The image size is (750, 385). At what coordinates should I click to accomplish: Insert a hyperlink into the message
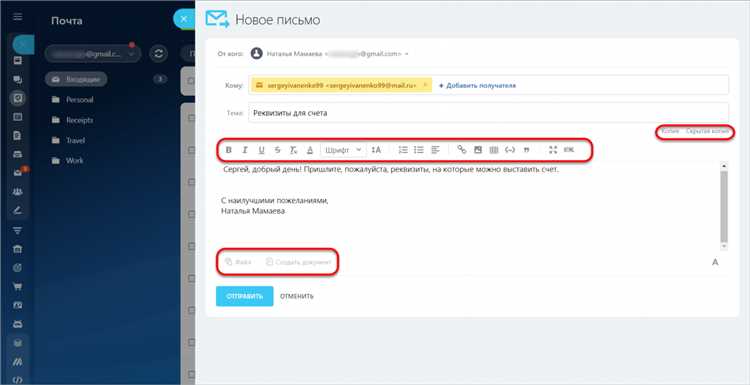click(462, 150)
